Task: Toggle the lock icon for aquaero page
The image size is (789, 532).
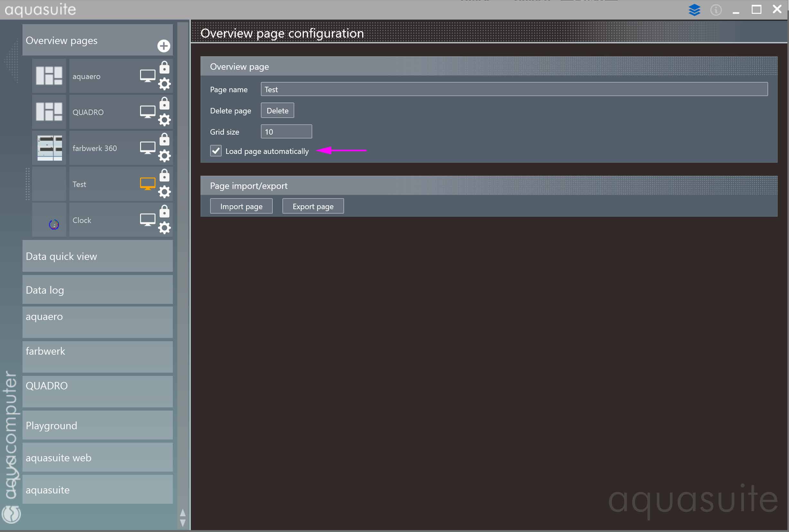Action: [x=164, y=67]
